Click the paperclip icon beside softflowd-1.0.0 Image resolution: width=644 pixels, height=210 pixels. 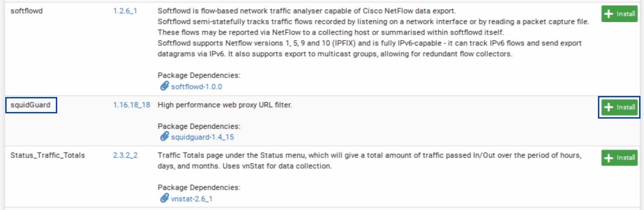point(164,86)
